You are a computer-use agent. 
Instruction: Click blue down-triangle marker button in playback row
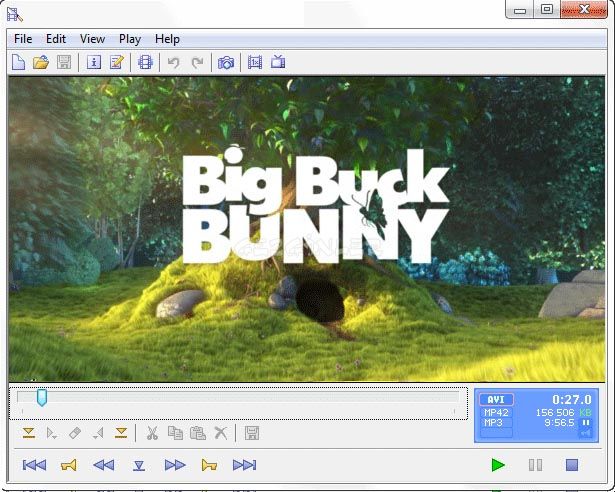(x=139, y=466)
